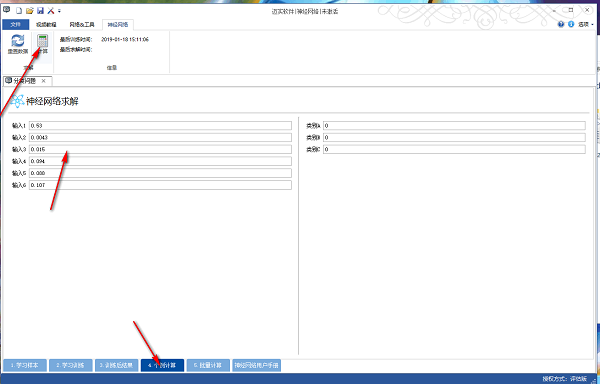This screenshot has width=600, height=384.
Task: Click the blue info circle icon
Action: pos(571,24)
